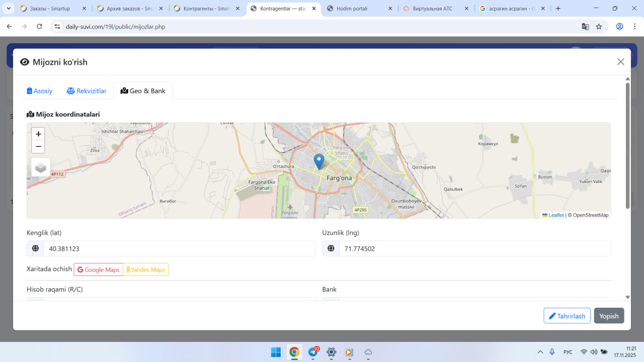The image size is (644, 362).
Task: Expand the browser tab search dropdown
Action: tap(9, 9)
